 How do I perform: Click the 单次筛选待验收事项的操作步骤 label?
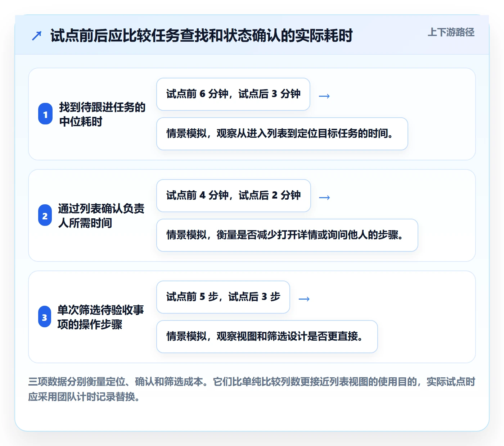pyautogui.click(x=100, y=317)
